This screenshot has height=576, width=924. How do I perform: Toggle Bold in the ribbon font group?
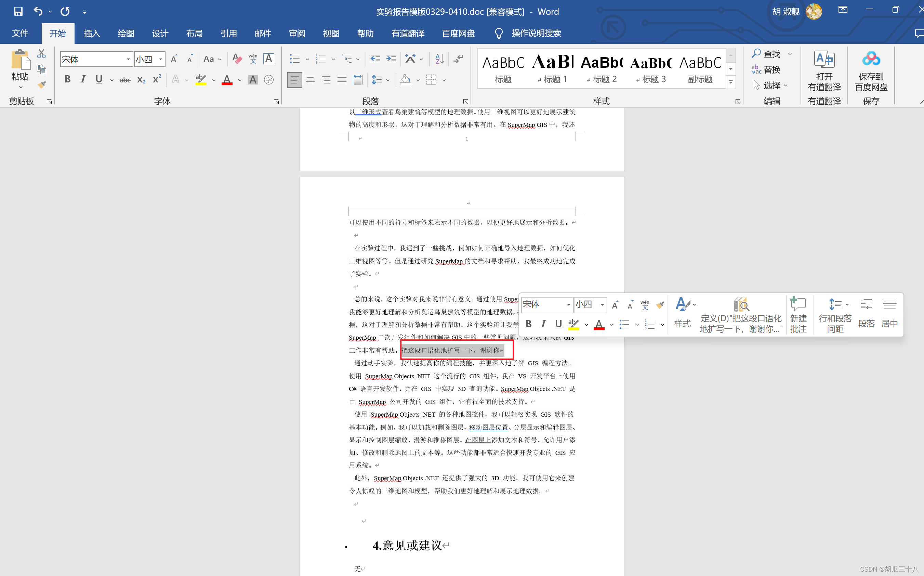pos(67,79)
